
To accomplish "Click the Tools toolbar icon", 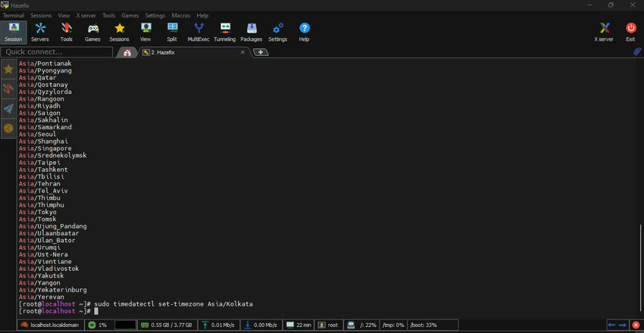I will (x=66, y=33).
